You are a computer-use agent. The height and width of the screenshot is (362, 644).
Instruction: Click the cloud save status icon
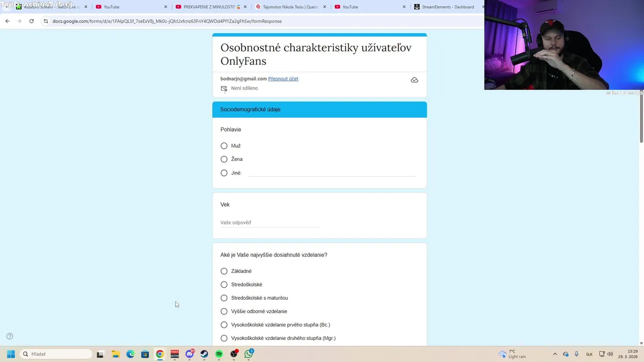(x=414, y=80)
